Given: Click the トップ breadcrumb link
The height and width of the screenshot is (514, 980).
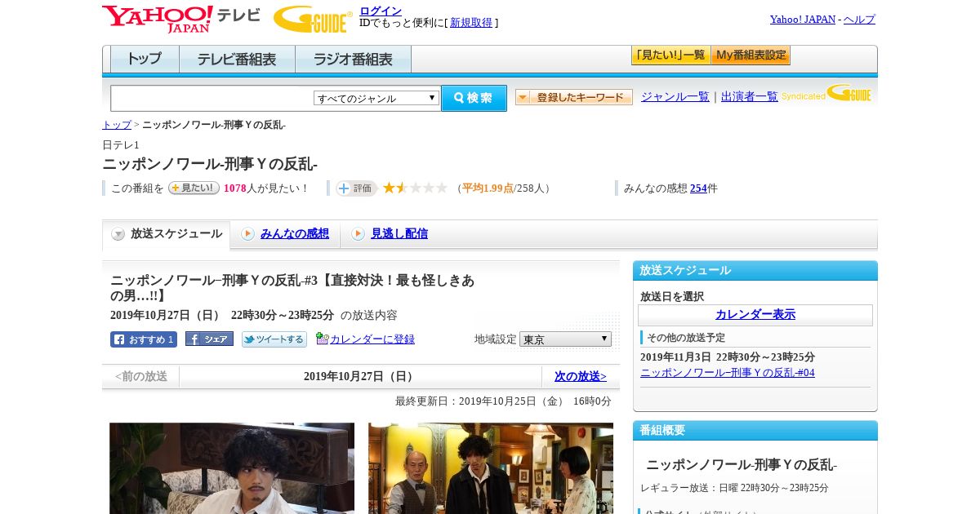Looking at the screenshot, I should 117,125.
